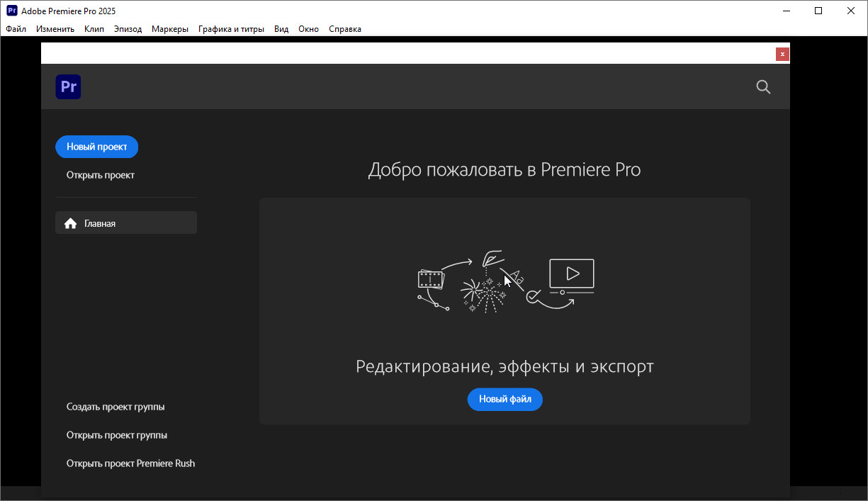The height and width of the screenshot is (501, 868).
Task: Close the welcome screen with the red X
Action: 782,54
